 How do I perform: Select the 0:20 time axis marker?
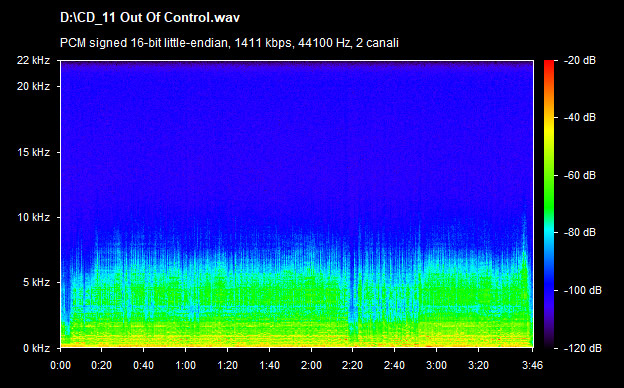pos(102,365)
